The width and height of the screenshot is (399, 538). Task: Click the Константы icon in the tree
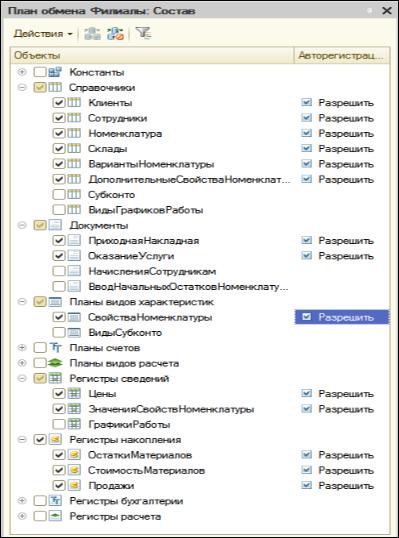click(x=55, y=72)
